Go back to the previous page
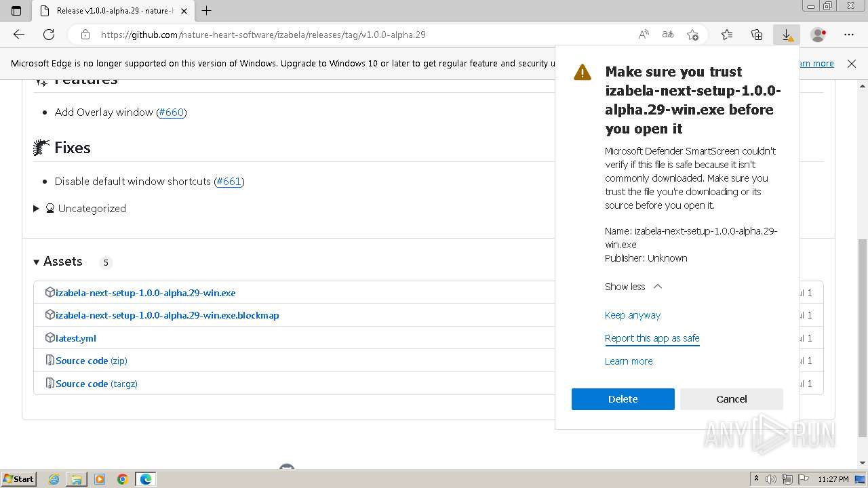Screen dimensions: 868x488 19,35
